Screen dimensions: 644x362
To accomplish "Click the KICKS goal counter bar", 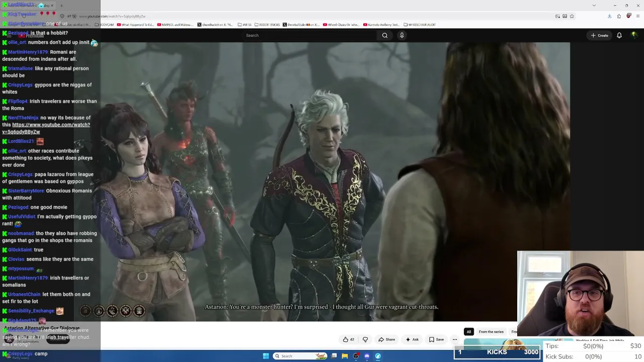I will [497, 352].
